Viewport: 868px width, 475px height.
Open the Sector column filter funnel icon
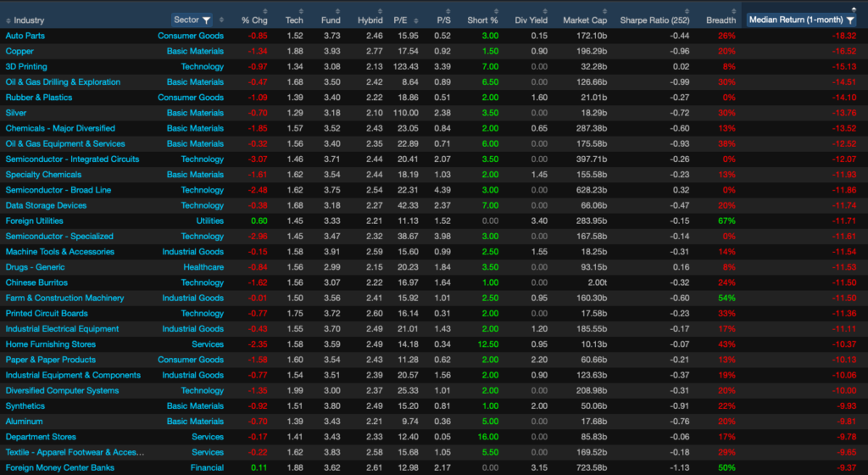click(207, 20)
